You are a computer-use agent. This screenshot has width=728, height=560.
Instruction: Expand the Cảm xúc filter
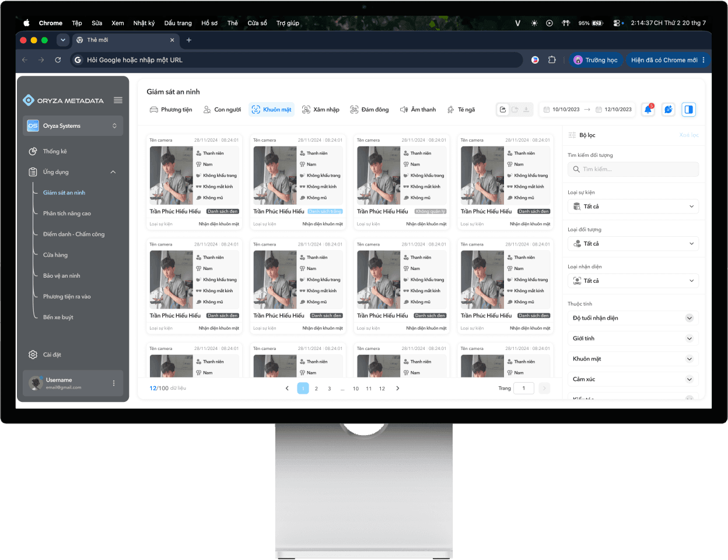pyautogui.click(x=633, y=379)
